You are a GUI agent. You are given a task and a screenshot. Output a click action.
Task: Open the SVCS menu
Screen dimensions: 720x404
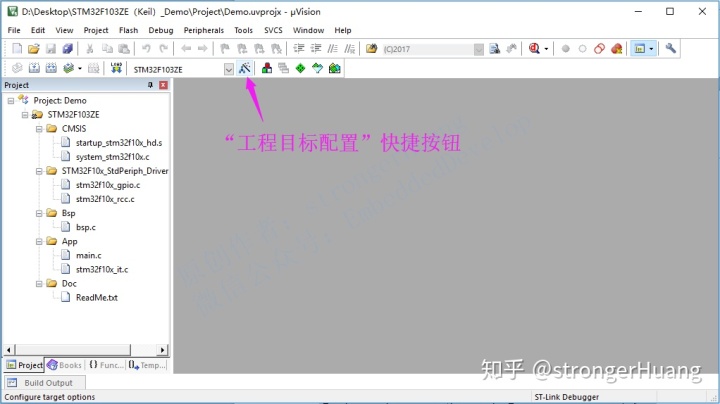pyautogui.click(x=273, y=30)
